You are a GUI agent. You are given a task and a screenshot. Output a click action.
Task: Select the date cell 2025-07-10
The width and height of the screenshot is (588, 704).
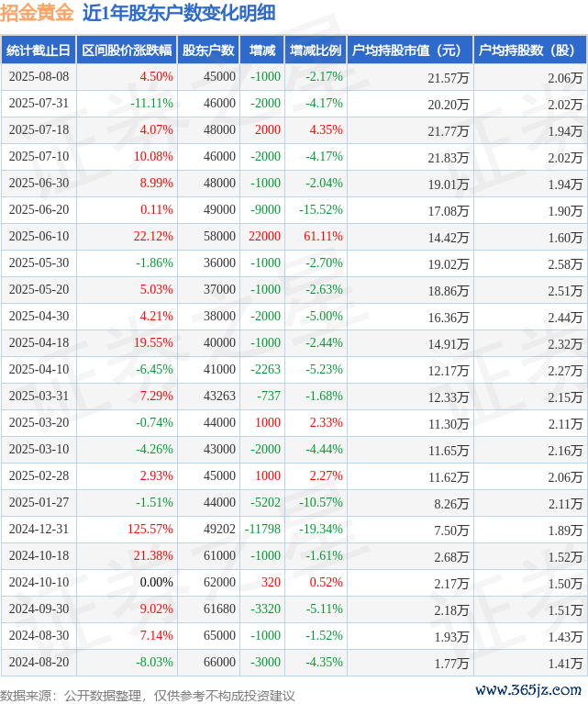point(39,156)
